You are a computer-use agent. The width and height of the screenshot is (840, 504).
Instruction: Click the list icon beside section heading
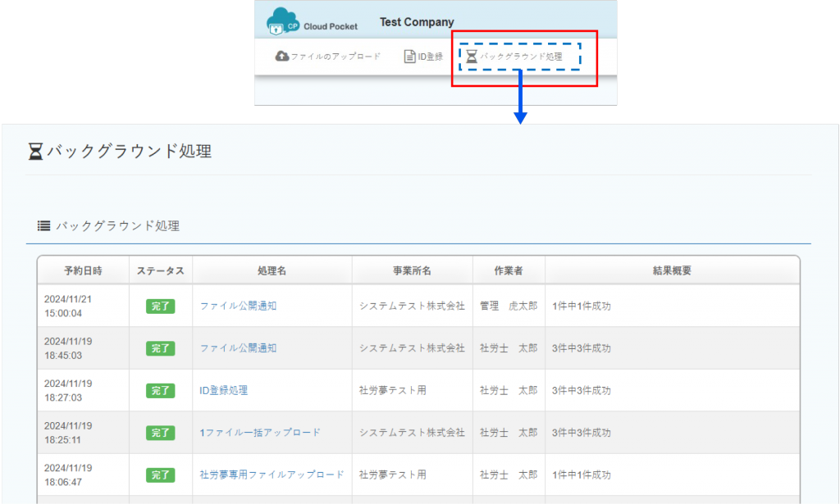[44, 226]
